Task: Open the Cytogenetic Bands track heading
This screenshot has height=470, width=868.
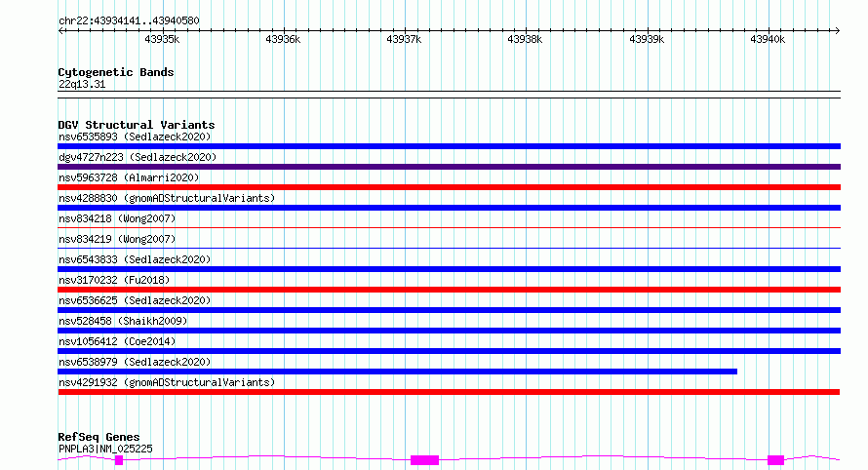Action: 116,72
